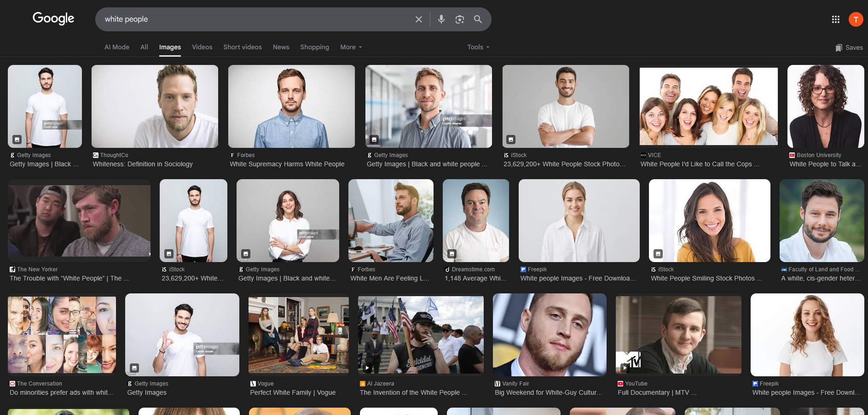Click 'A white, cis-gender heter...' caption
Image resolution: width=868 pixels, height=415 pixels.
(x=821, y=278)
